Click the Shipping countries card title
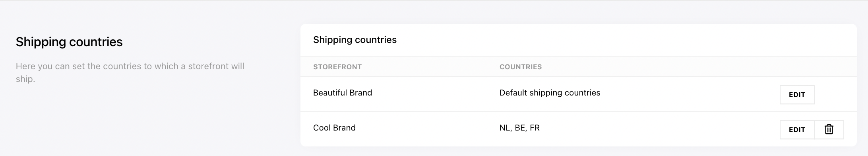 click(355, 40)
